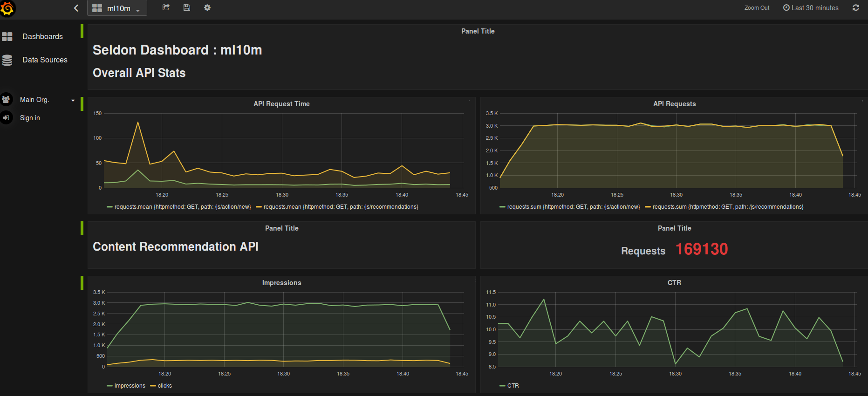Click the Dashboards grid icon in the sidebar
This screenshot has width=868, height=396.
pyautogui.click(x=7, y=36)
